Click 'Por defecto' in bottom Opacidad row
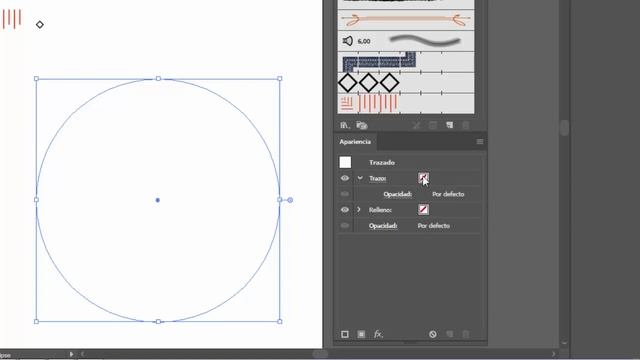 [x=433, y=226]
